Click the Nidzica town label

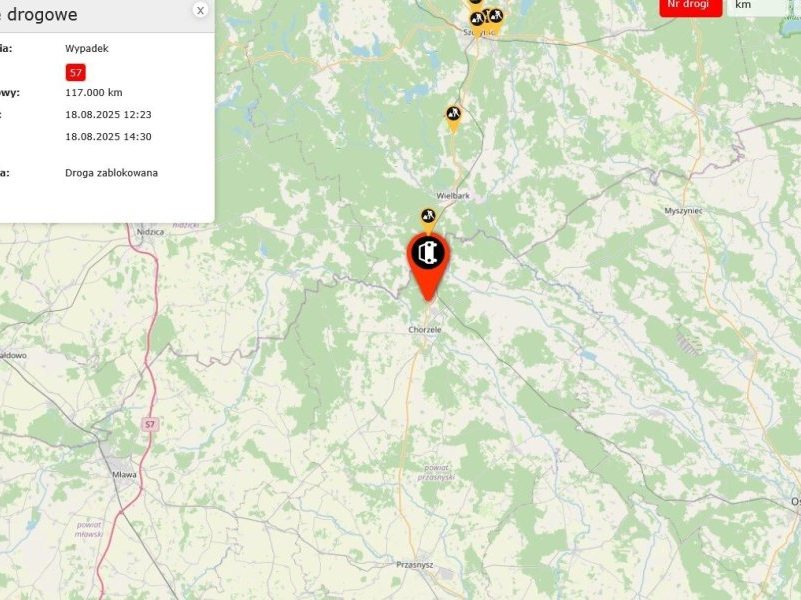pos(150,232)
